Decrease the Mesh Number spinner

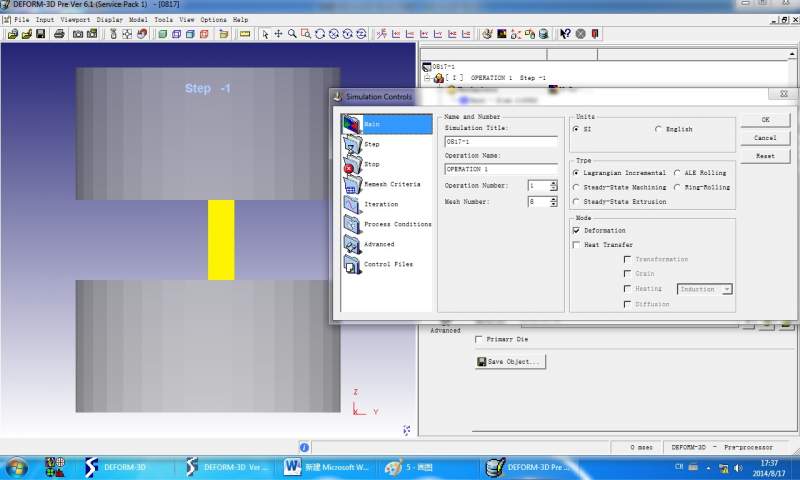[554, 205]
